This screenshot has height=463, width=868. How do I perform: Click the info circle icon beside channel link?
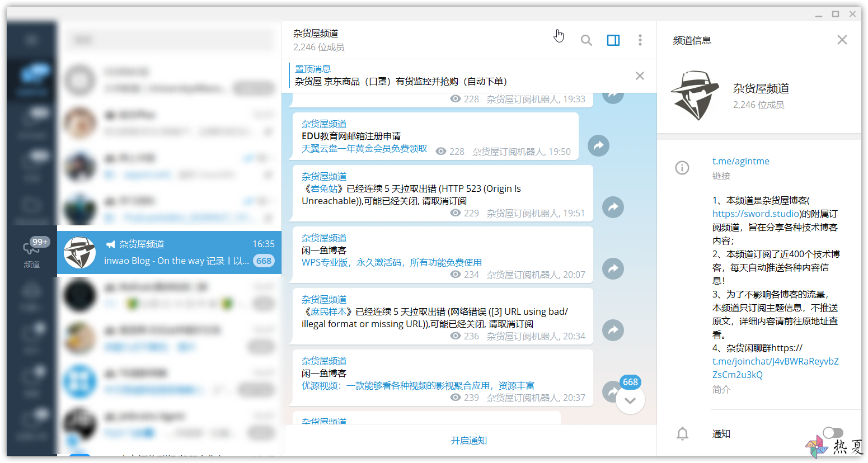click(x=682, y=168)
